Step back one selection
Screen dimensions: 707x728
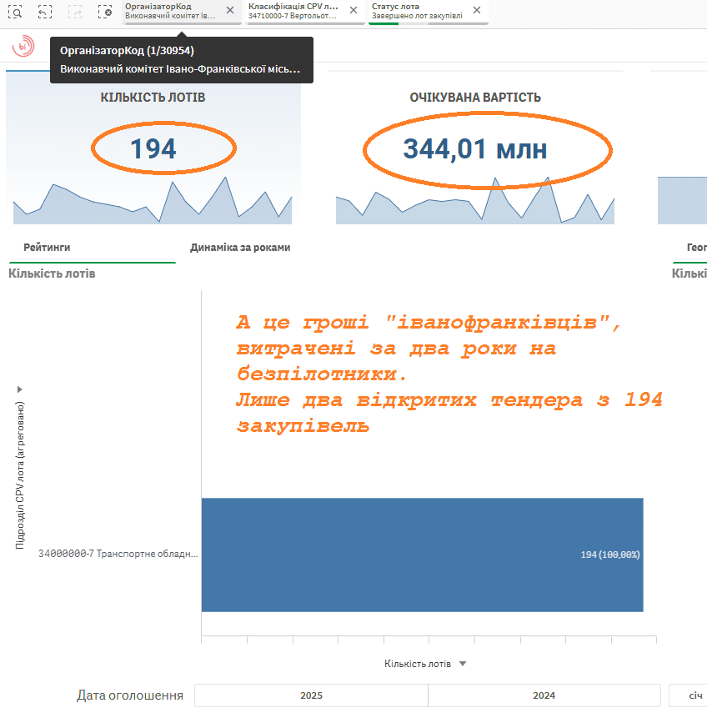pyautogui.click(x=45, y=12)
